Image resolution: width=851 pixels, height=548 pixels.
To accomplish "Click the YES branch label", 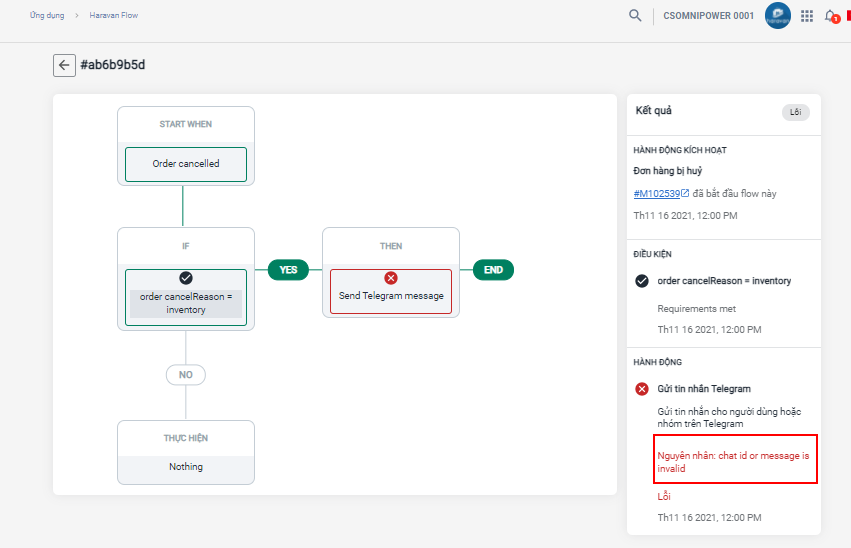I will pos(288,269).
